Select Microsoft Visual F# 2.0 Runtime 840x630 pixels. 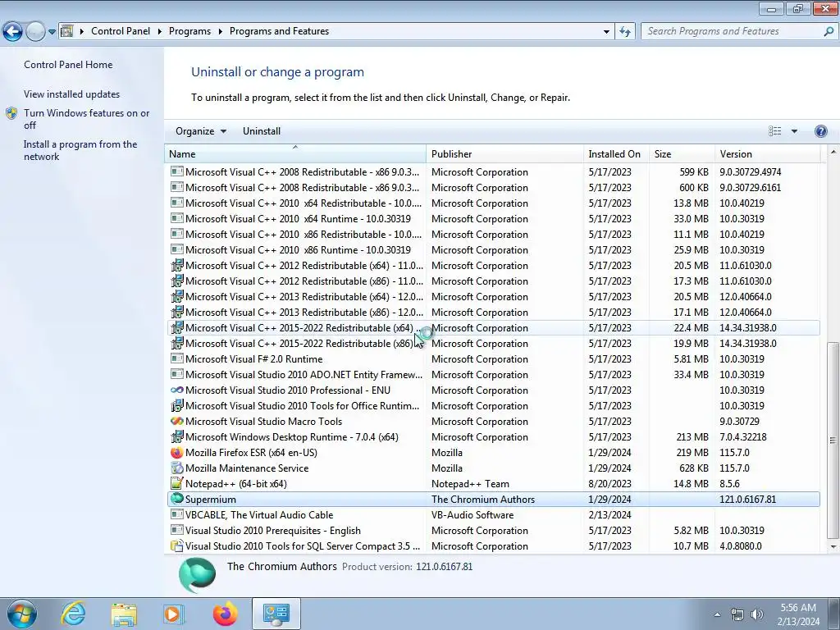(493, 359)
